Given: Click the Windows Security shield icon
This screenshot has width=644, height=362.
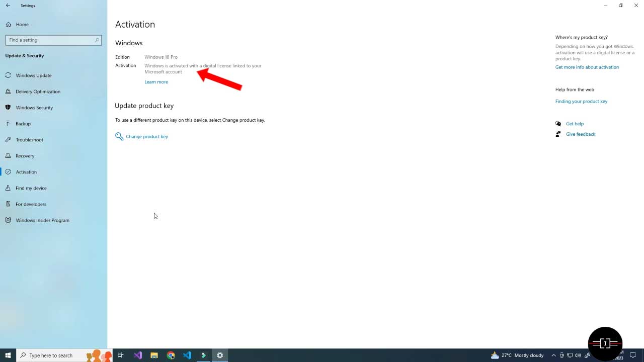Looking at the screenshot, I should pyautogui.click(x=8, y=108).
